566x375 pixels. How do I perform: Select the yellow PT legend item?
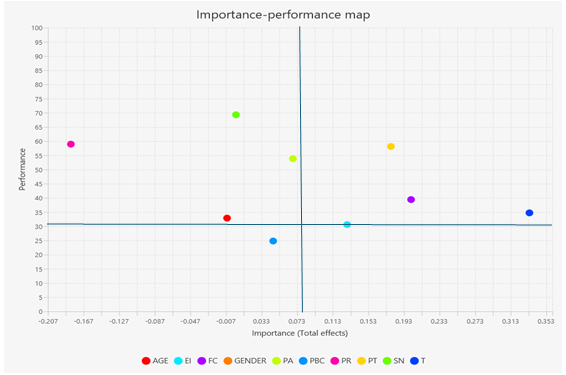point(367,361)
